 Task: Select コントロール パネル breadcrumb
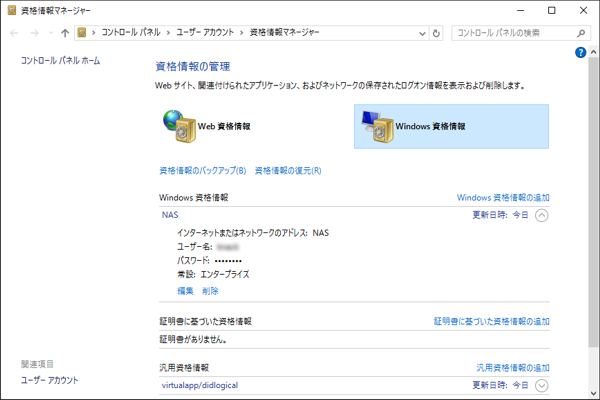click(130, 33)
